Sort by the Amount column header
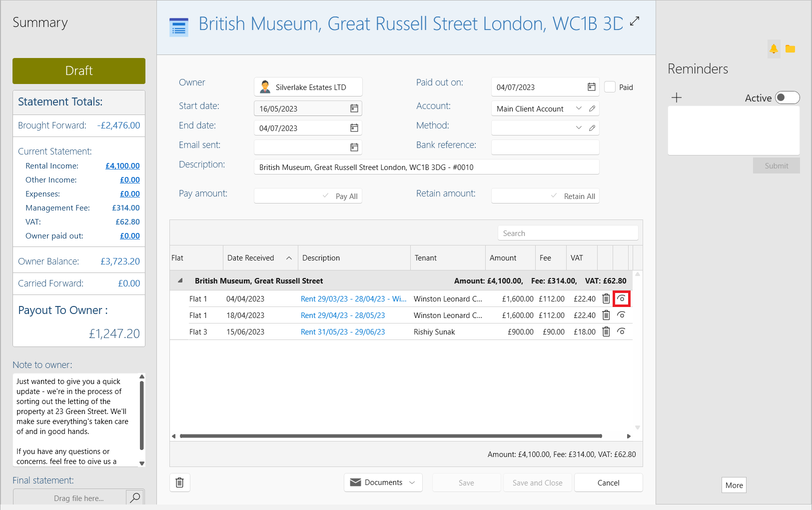812x510 pixels. tap(510, 258)
